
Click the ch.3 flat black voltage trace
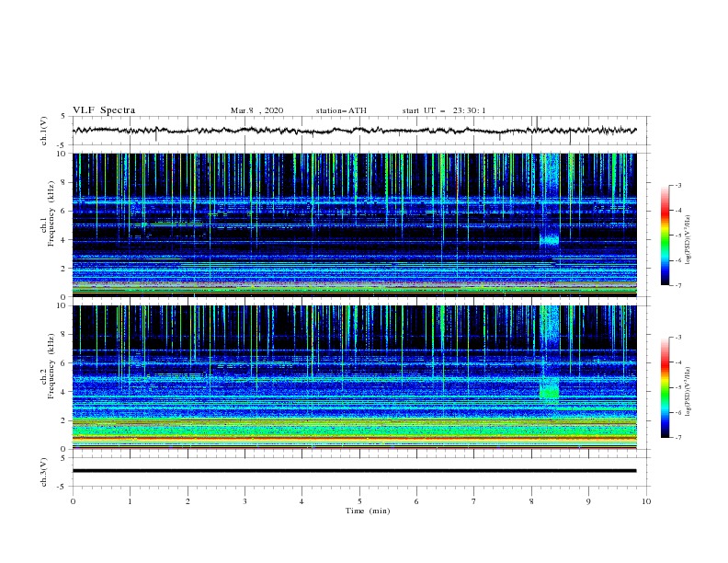(354, 471)
